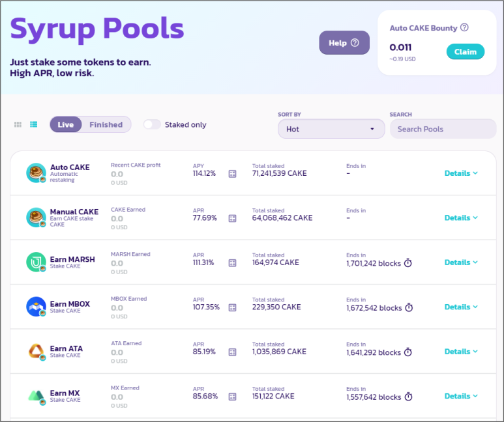This screenshot has height=422, width=504.
Task: Click the Earn MARSH pool row title
Action: tap(72, 259)
